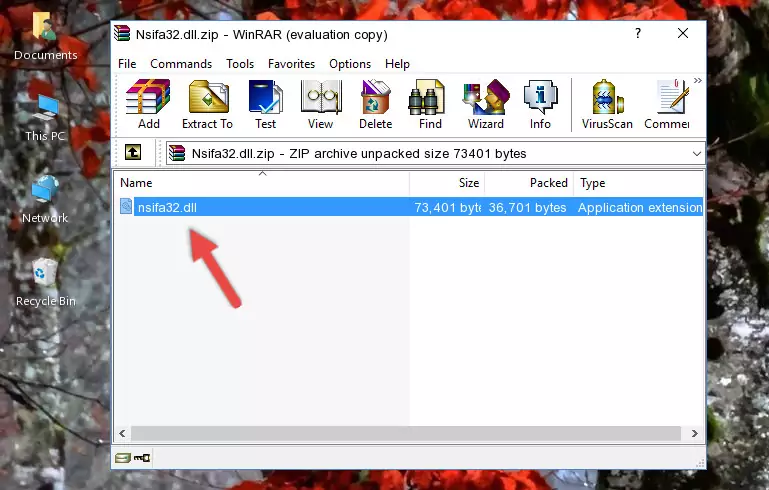Click the status bar key icon
Image resolution: width=769 pixels, height=490 pixels.
[x=142, y=458]
